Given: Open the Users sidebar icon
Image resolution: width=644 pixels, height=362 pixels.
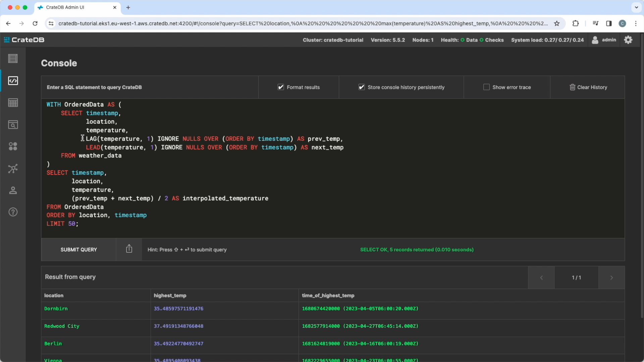Looking at the screenshot, I should (x=13, y=190).
